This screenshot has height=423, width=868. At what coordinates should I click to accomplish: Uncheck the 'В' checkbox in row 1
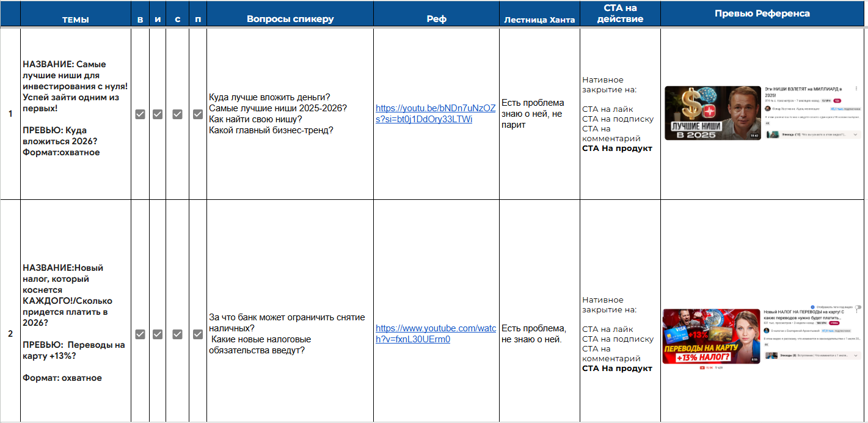point(140,114)
